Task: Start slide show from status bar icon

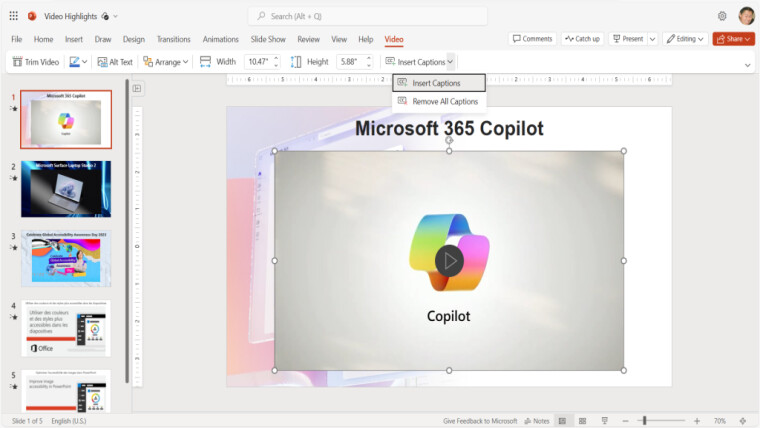Action: pos(604,421)
